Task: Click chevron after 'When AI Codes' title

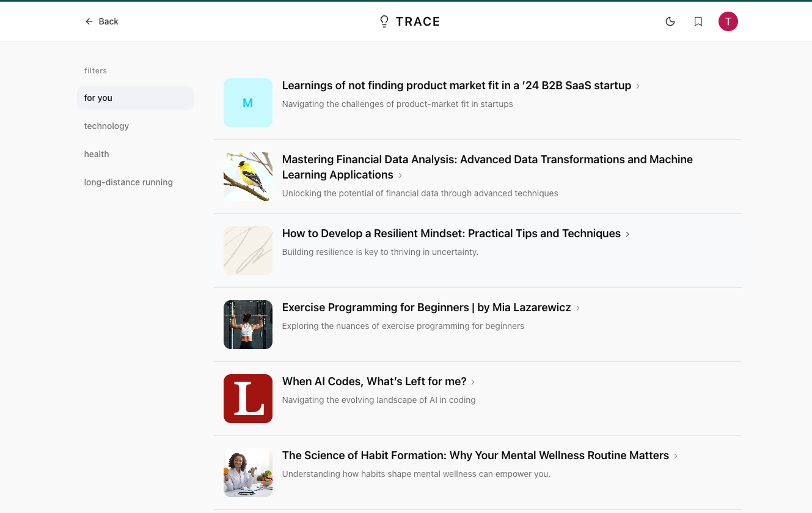Action: (x=473, y=382)
